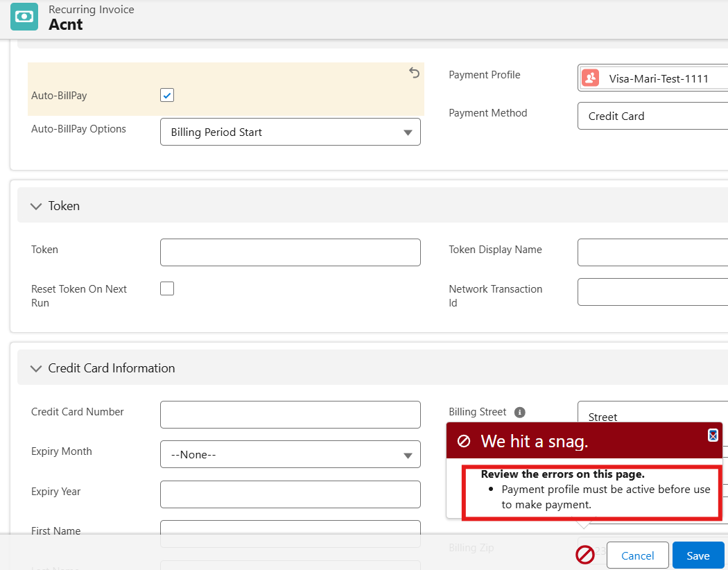
Task: Click the Payment Method Credit Card field
Action: [x=652, y=116]
